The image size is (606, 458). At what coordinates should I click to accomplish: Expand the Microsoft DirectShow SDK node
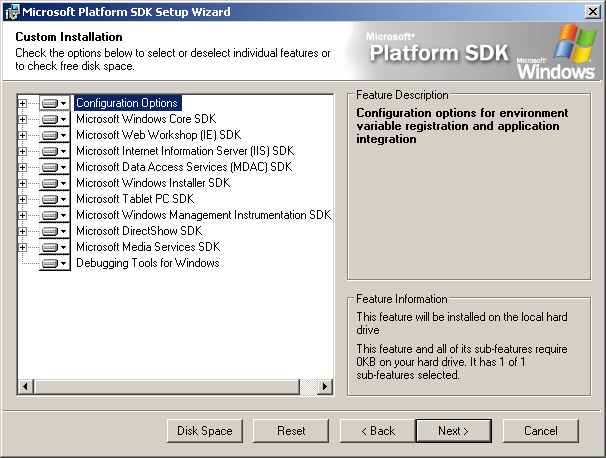pyautogui.click(x=22, y=232)
